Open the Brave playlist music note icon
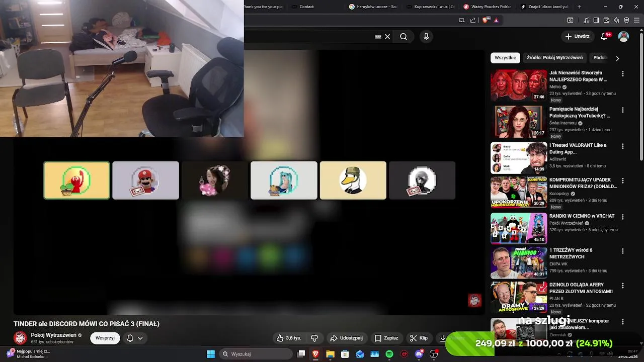This screenshot has width=644, height=362. 586,20
